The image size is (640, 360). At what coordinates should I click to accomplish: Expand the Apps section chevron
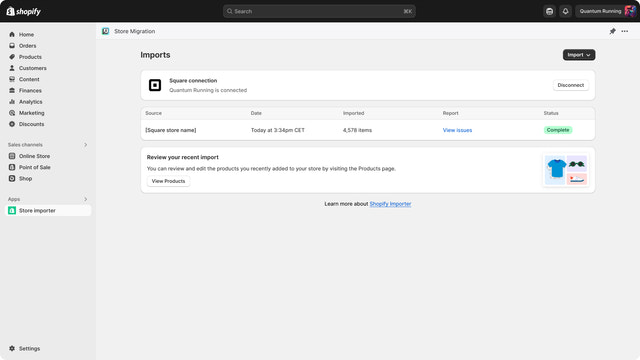tap(85, 199)
